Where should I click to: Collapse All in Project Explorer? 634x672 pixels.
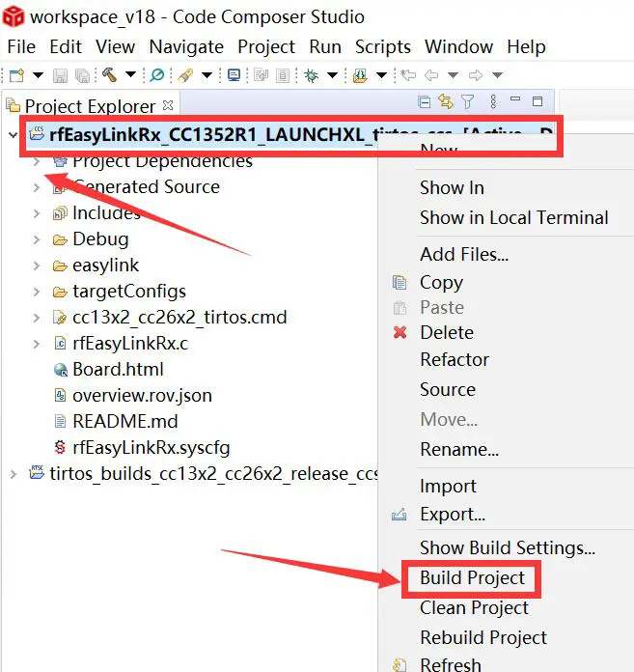[x=424, y=102]
